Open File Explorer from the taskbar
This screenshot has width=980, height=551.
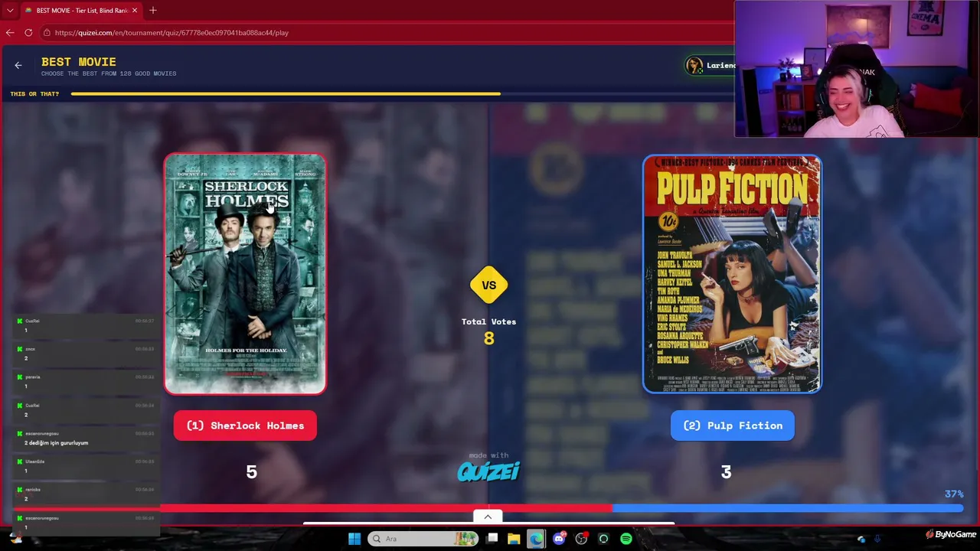click(x=514, y=539)
